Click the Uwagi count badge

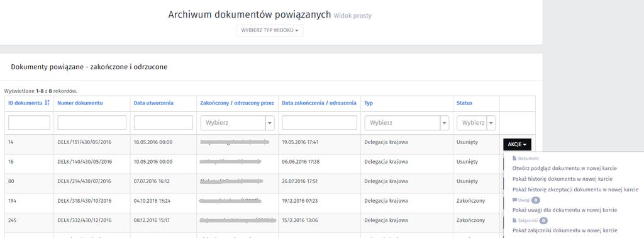pyautogui.click(x=535, y=200)
